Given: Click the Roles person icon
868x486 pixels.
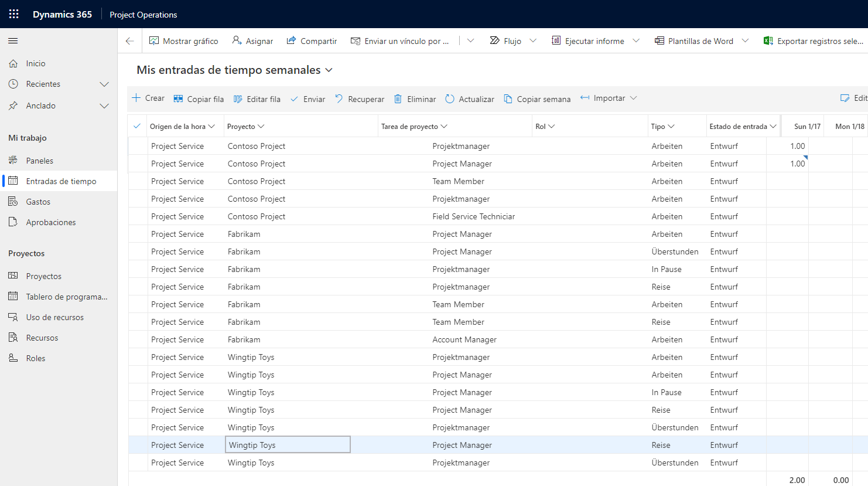Looking at the screenshot, I should click(13, 358).
